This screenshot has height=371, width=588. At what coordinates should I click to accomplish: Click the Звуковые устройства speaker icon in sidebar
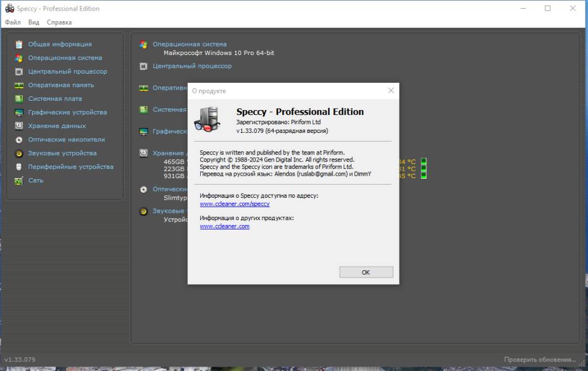19,153
